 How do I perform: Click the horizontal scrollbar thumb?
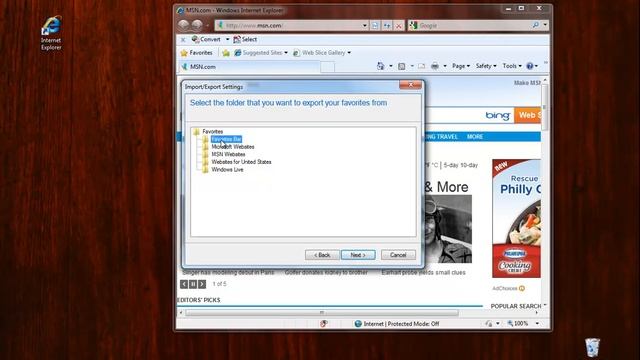click(322, 313)
